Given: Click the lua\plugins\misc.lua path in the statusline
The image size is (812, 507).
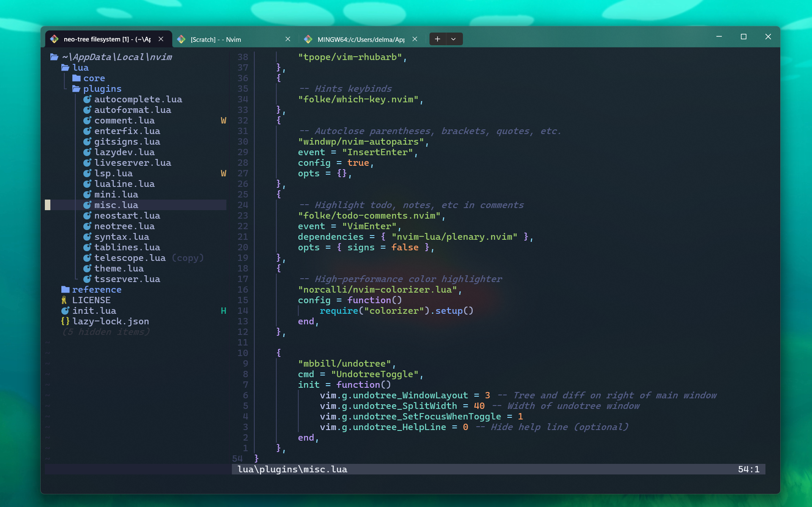Looking at the screenshot, I should pos(292,469).
